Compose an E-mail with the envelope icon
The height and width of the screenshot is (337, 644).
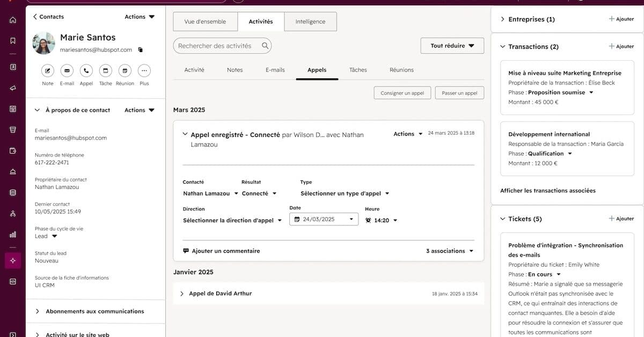tap(67, 70)
